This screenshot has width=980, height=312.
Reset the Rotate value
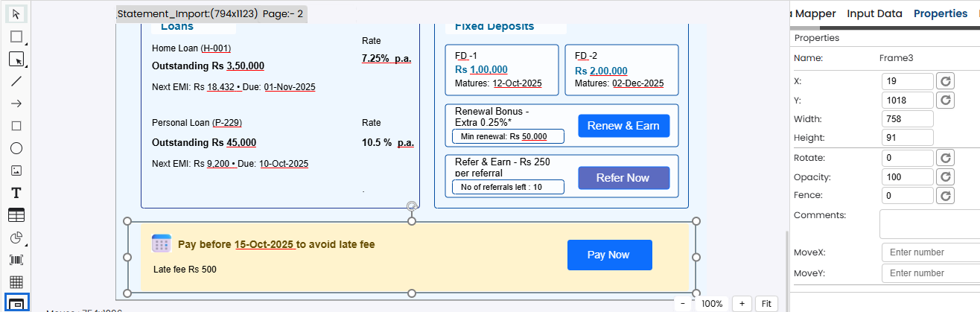click(945, 158)
